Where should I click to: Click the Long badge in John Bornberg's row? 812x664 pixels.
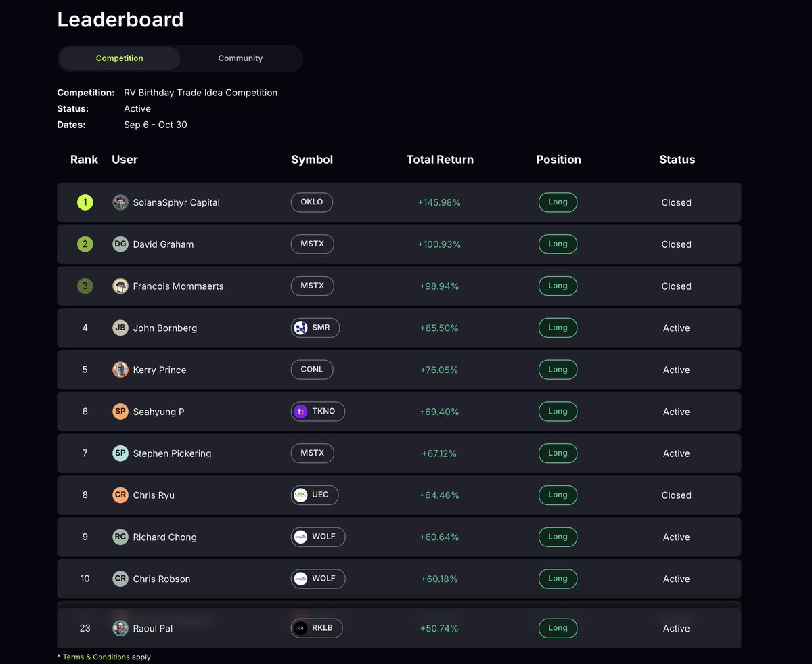coord(558,328)
